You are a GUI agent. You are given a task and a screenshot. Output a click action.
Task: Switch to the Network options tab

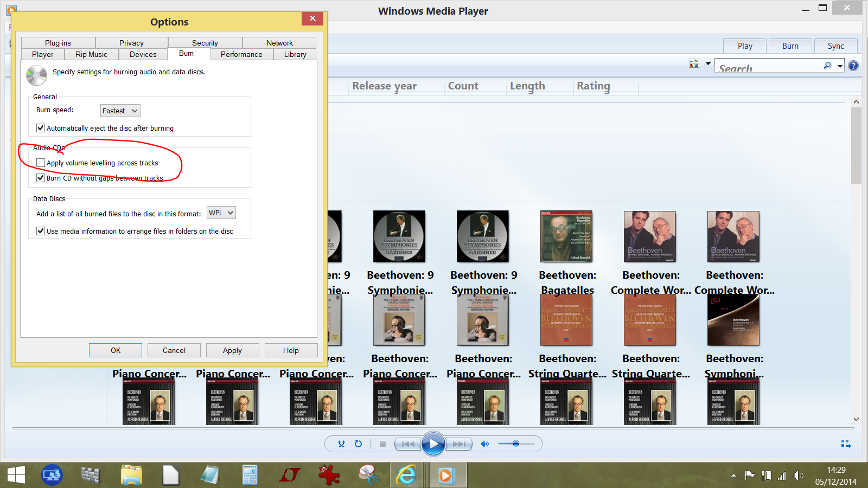(279, 43)
